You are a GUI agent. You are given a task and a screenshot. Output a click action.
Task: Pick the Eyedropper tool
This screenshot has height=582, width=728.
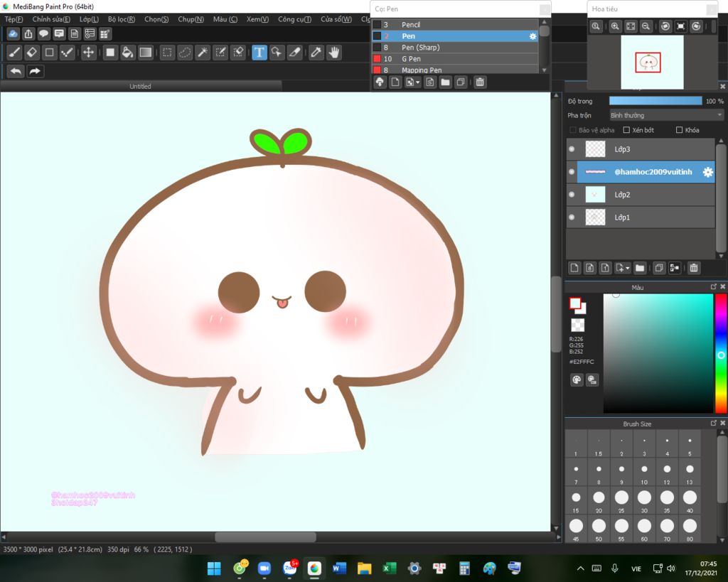(x=316, y=53)
